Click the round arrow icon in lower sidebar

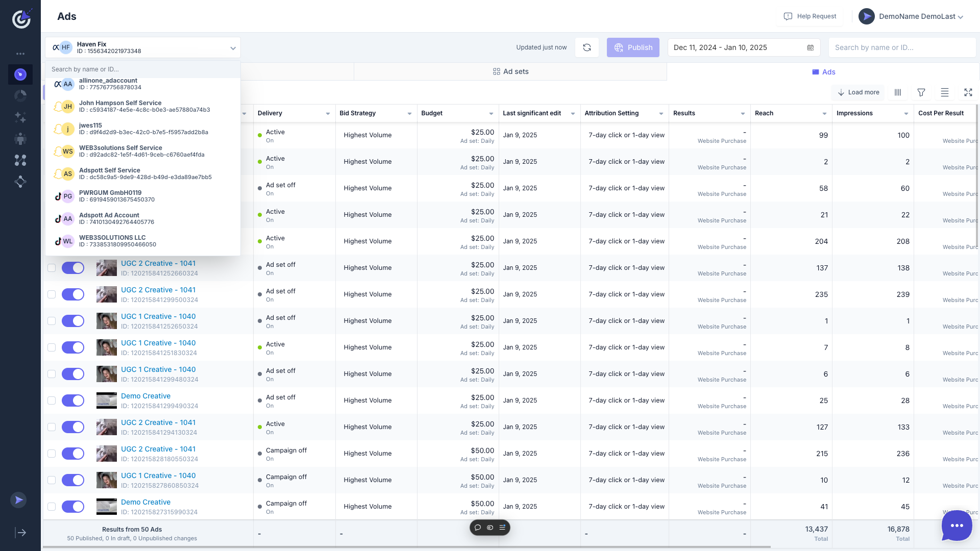(x=18, y=500)
